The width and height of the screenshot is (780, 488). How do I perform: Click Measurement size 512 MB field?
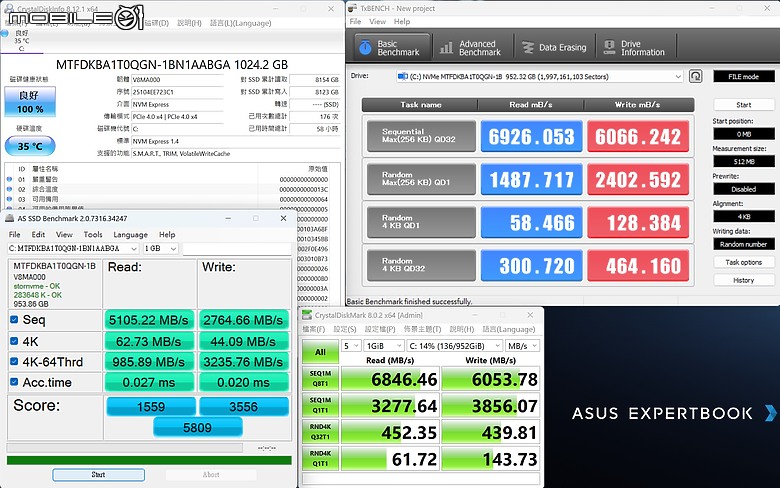tap(744, 161)
